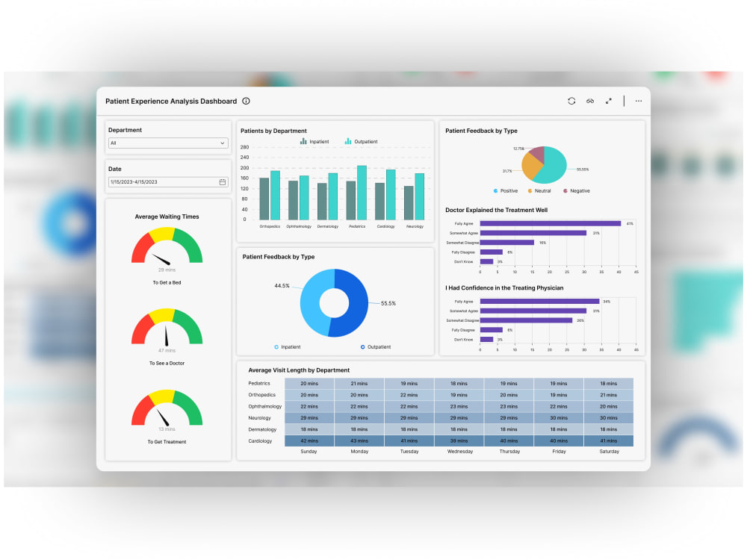747x560 pixels.
Task: Click Doctor Explained the Treatment Well heading
Action: click(x=497, y=210)
